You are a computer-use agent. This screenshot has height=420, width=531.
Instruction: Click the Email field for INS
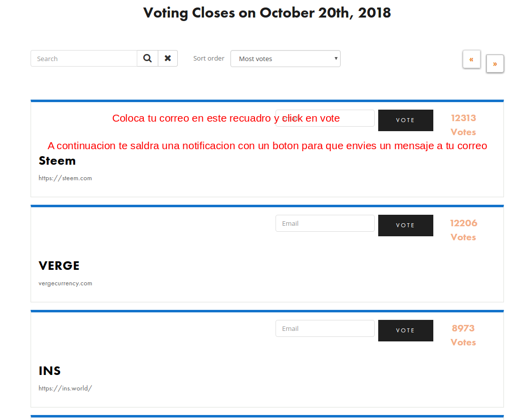point(325,328)
